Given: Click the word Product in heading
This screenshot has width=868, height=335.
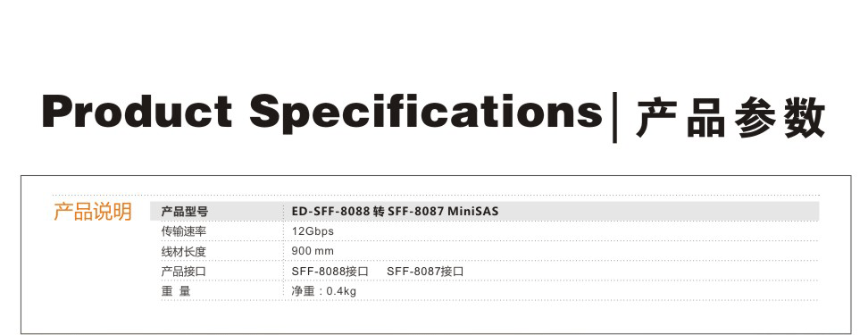Looking at the screenshot, I should [138, 112].
